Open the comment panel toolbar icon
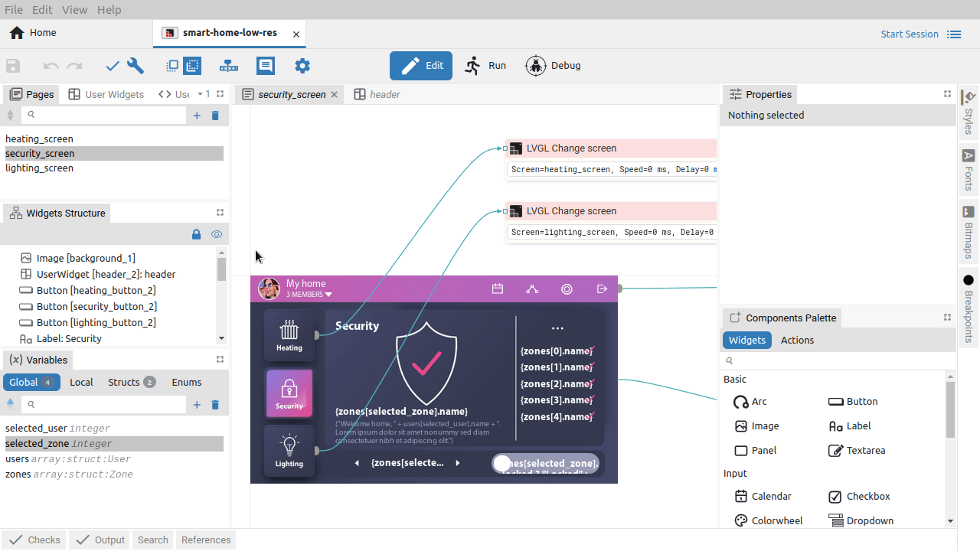Image resolution: width=980 pixels, height=551 pixels. tap(266, 66)
